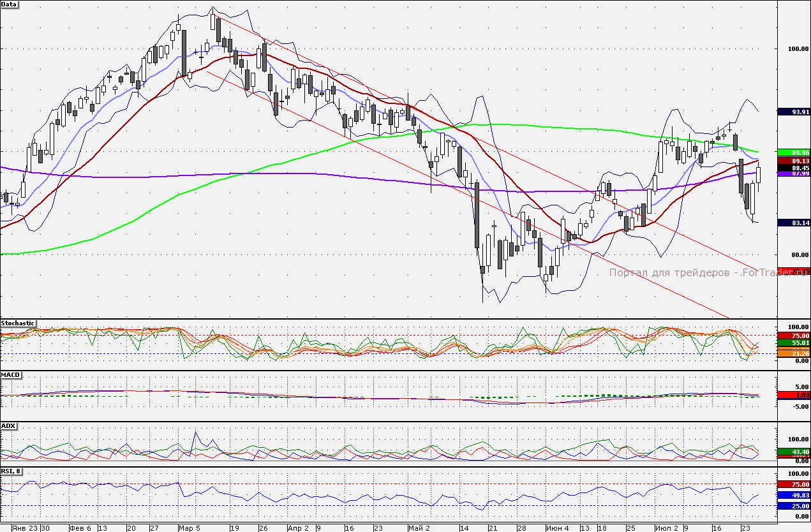This screenshot has width=811, height=532.
Task: Click the 100.00 label on ADX axis
Action: point(798,440)
